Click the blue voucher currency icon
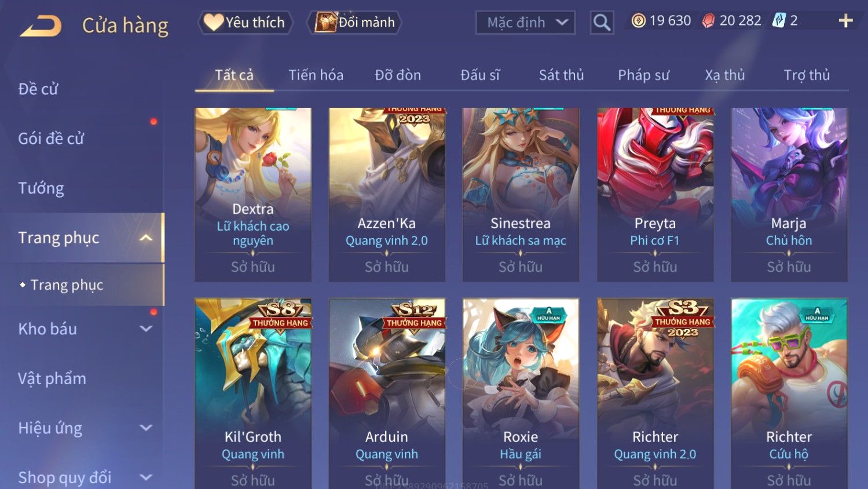The height and width of the screenshot is (489, 868). point(779,21)
